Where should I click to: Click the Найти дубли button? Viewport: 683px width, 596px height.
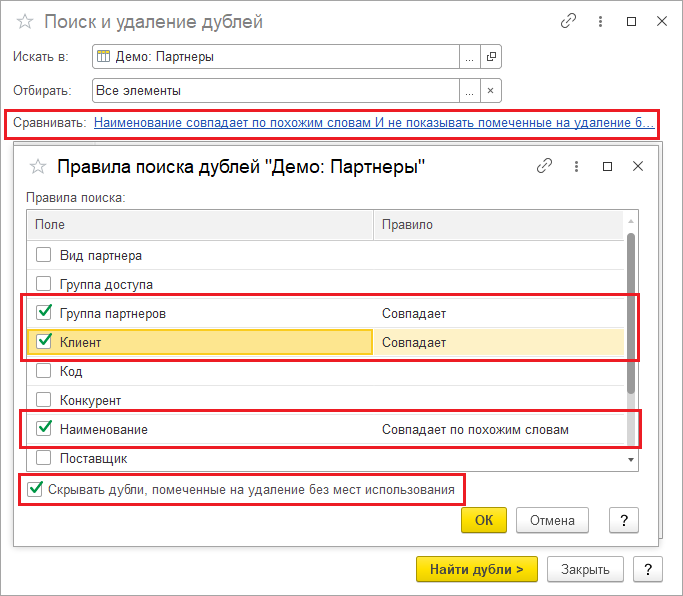477,569
